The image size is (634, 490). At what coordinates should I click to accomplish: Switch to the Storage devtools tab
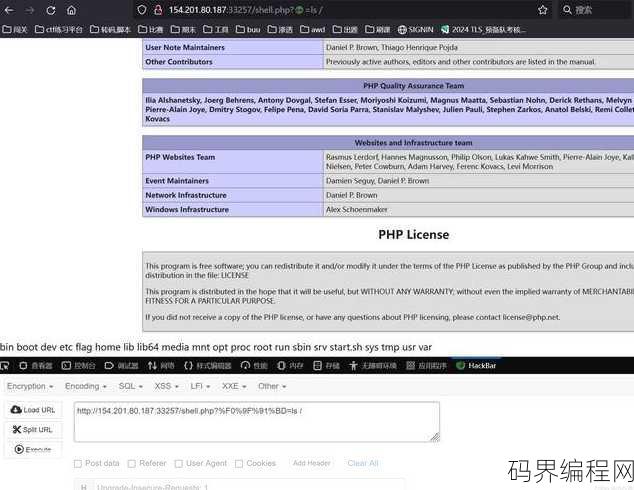pos(327,366)
